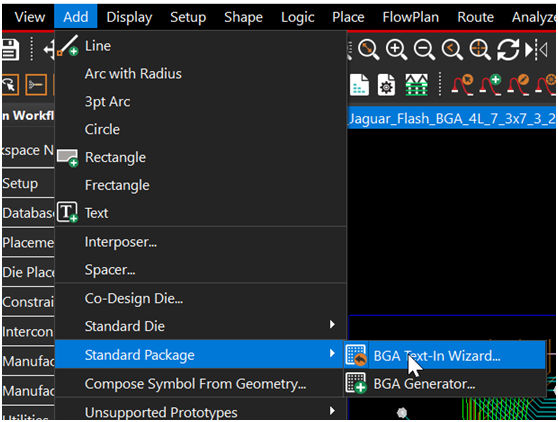Viewport: 558px width, 422px height.
Task: Click the BGA Text-In Wizard grid icon
Action: click(356, 355)
